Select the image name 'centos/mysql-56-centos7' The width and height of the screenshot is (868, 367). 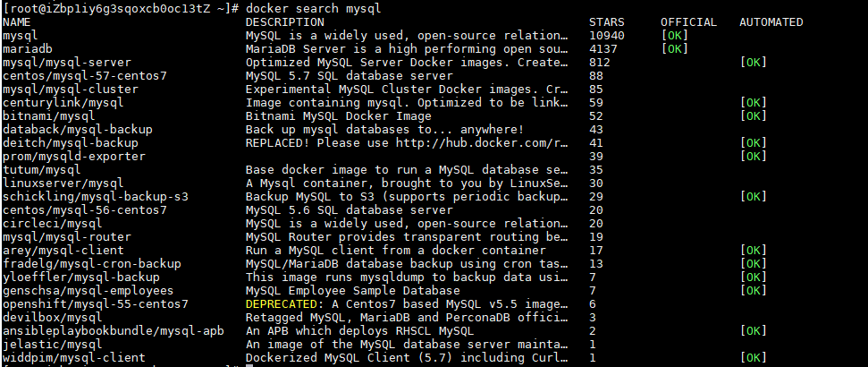click(x=85, y=210)
